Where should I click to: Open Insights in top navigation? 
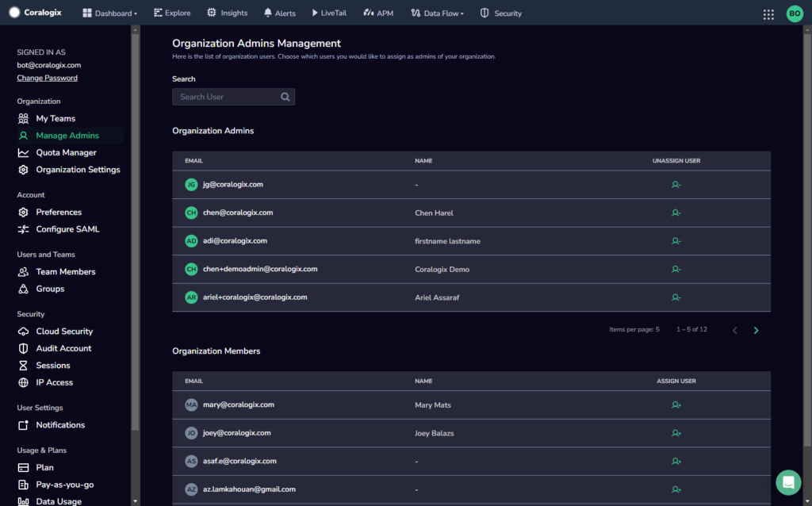[x=228, y=13]
